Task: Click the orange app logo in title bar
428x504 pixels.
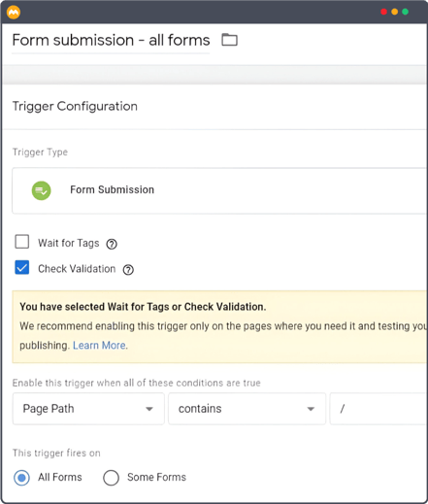Action: 14,13
